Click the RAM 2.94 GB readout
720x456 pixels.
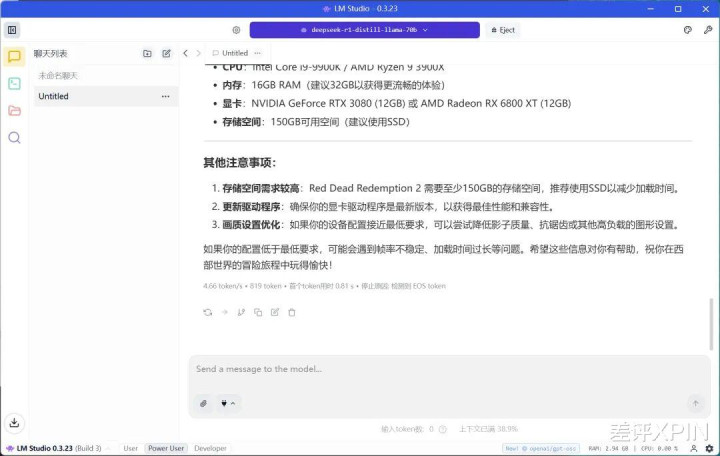(x=608, y=448)
